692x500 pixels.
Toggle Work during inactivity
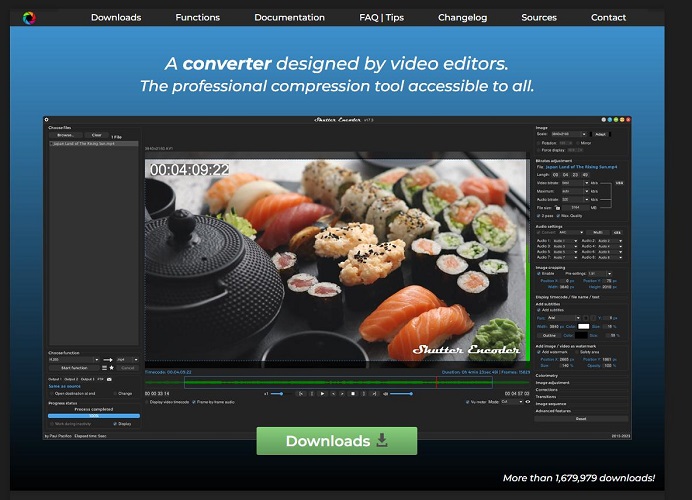52,424
